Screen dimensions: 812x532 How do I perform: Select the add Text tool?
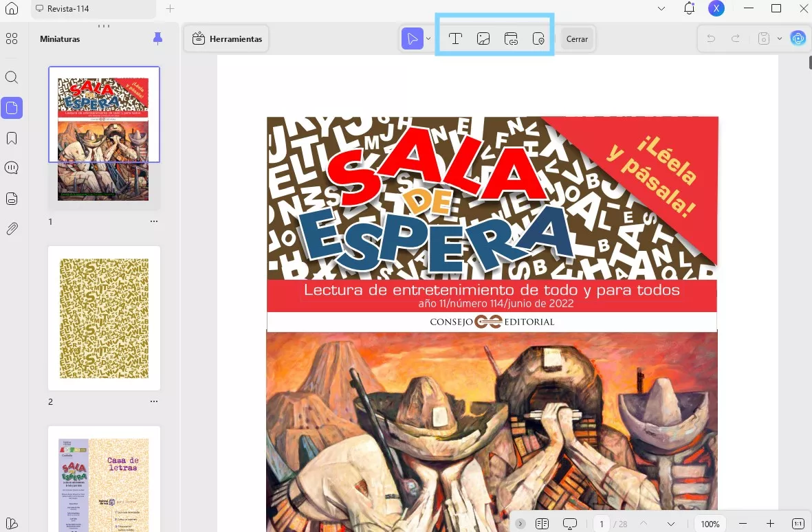tap(455, 38)
